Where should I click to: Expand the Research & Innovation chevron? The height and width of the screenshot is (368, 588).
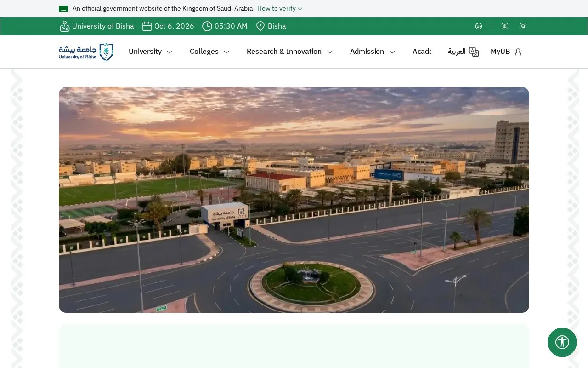[330, 52]
